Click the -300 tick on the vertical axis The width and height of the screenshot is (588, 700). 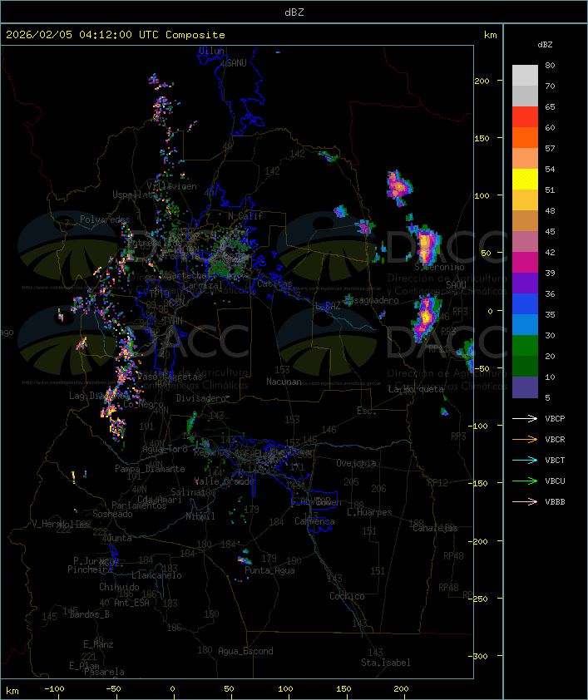coord(480,656)
